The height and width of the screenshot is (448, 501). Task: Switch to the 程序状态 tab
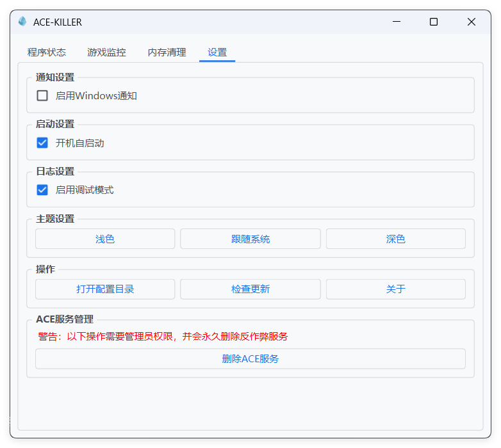(47, 52)
